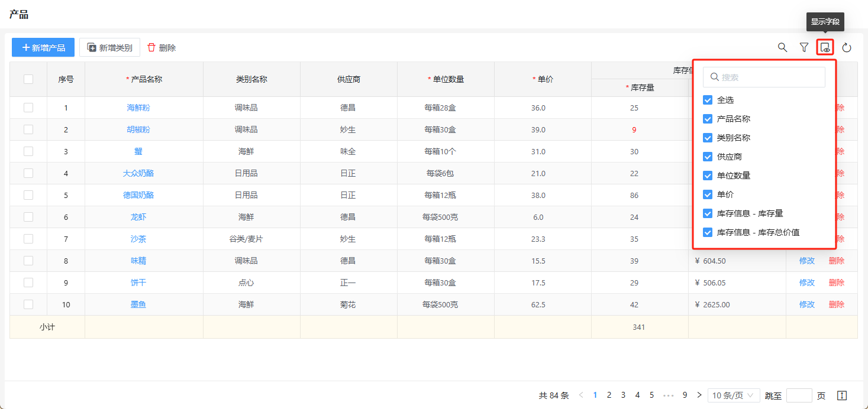Click the 新增类别 button
The width and height of the screenshot is (868, 409).
point(109,47)
